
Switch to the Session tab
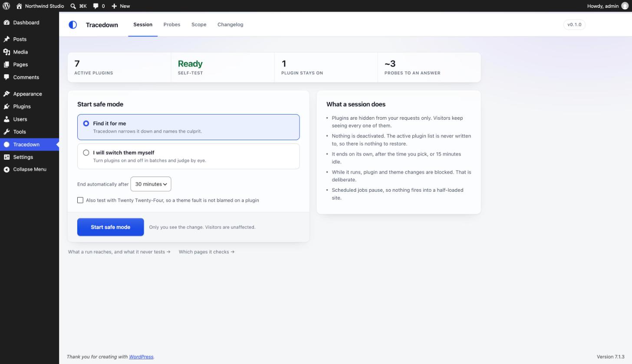pos(143,25)
